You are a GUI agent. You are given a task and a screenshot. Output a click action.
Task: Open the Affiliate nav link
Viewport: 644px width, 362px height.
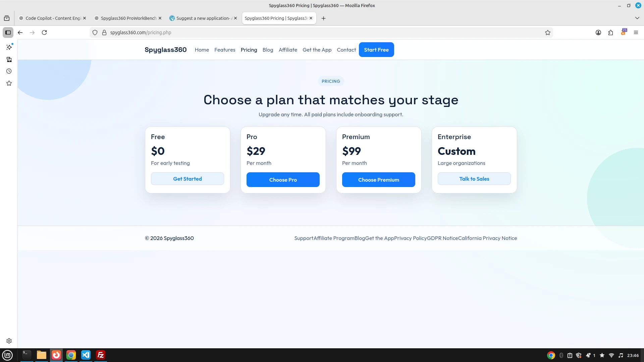[x=288, y=50]
